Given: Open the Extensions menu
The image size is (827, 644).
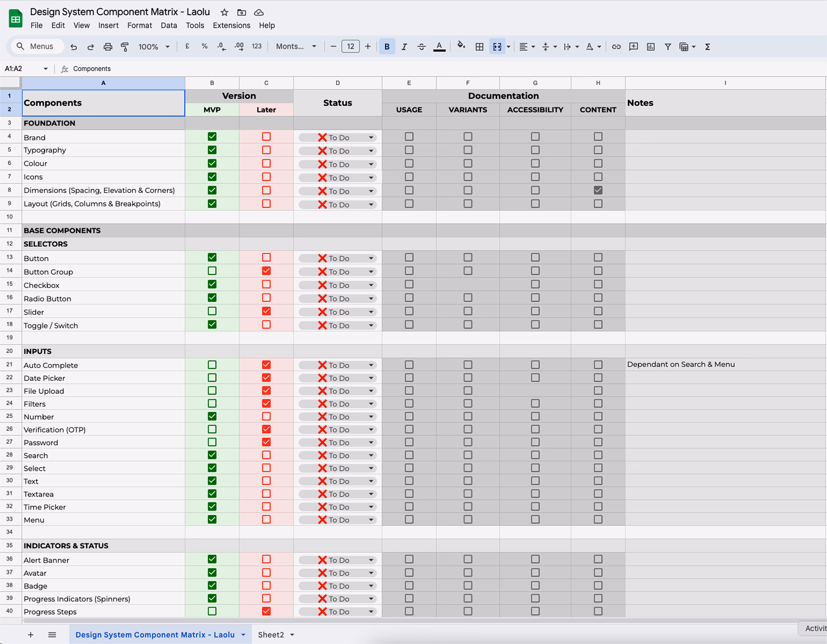Looking at the screenshot, I should click(x=231, y=25).
